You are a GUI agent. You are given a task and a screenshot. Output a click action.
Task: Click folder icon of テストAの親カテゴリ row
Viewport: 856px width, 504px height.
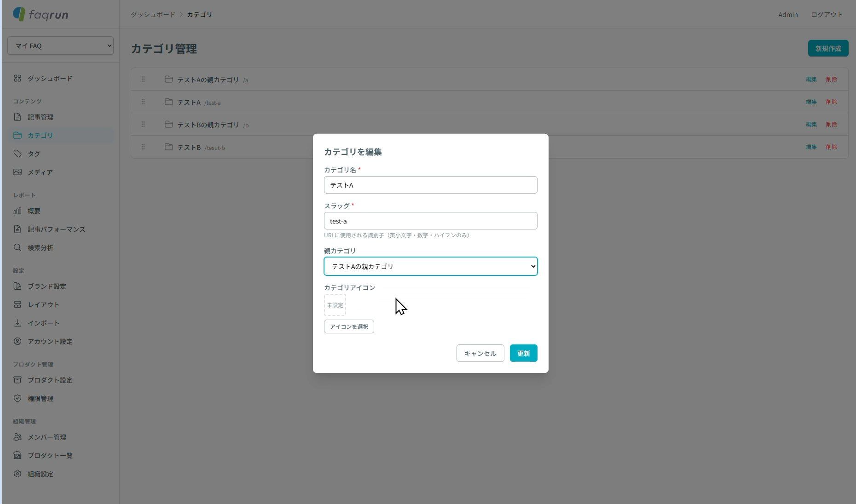point(169,79)
